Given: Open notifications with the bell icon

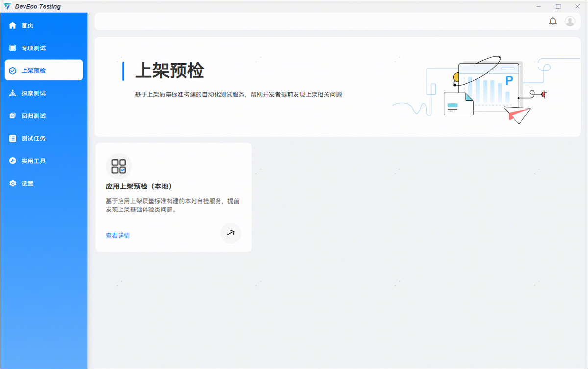Looking at the screenshot, I should tap(553, 21).
